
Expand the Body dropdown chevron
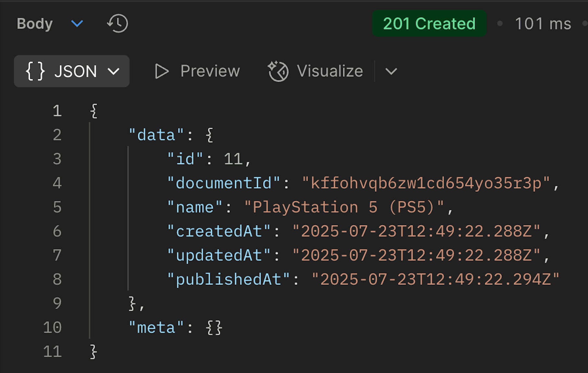pyautogui.click(x=77, y=24)
